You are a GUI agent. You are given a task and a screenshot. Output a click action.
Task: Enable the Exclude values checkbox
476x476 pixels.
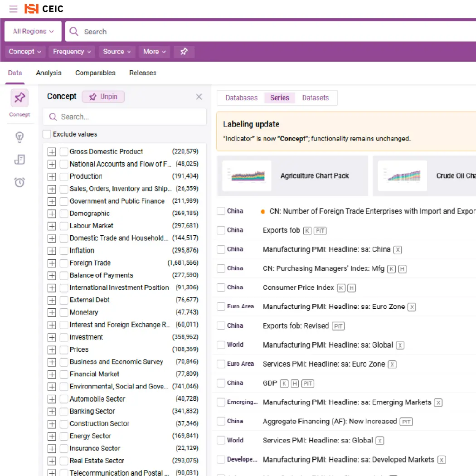coord(47,134)
